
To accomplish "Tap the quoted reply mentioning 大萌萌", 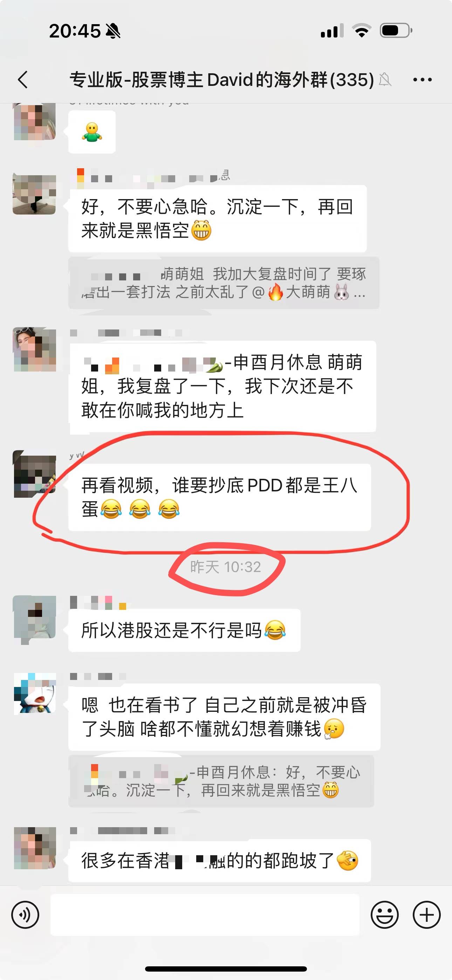I will pos(224,283).
